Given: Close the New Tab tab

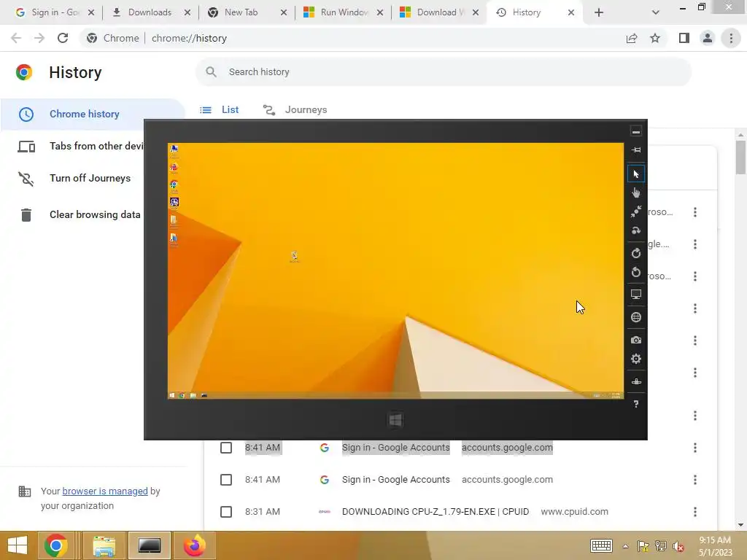Looking at the screenshot, I should pyautogui.click(x=284, y=12).
